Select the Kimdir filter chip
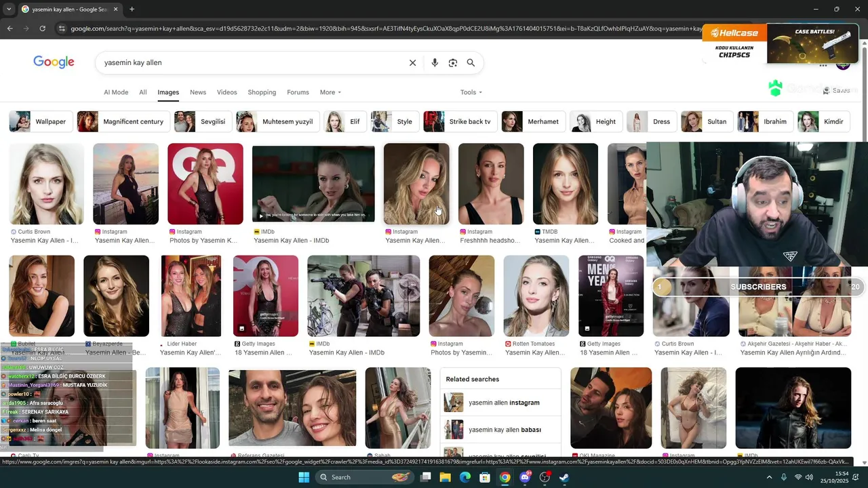Screen dimensions: 868x488 tap(824, 122)
